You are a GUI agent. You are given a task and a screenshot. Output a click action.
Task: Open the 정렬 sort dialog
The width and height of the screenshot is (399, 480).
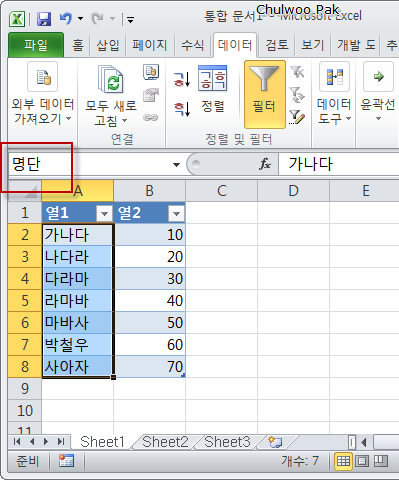213,90
